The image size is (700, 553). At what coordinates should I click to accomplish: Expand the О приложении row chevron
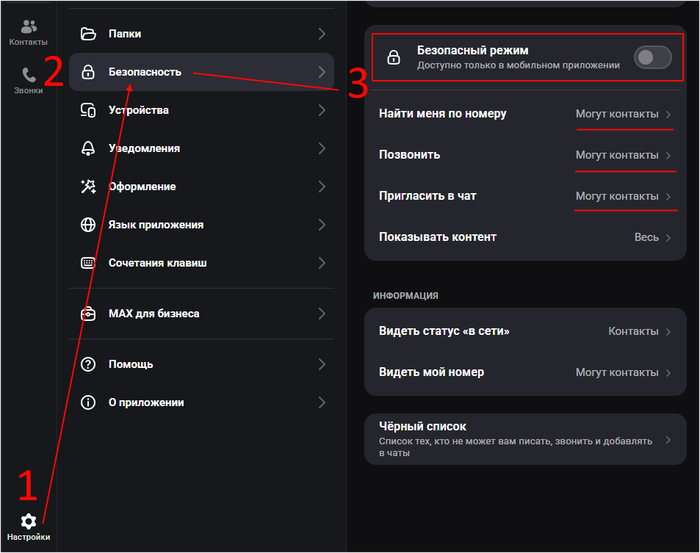[x=321, y=403]
